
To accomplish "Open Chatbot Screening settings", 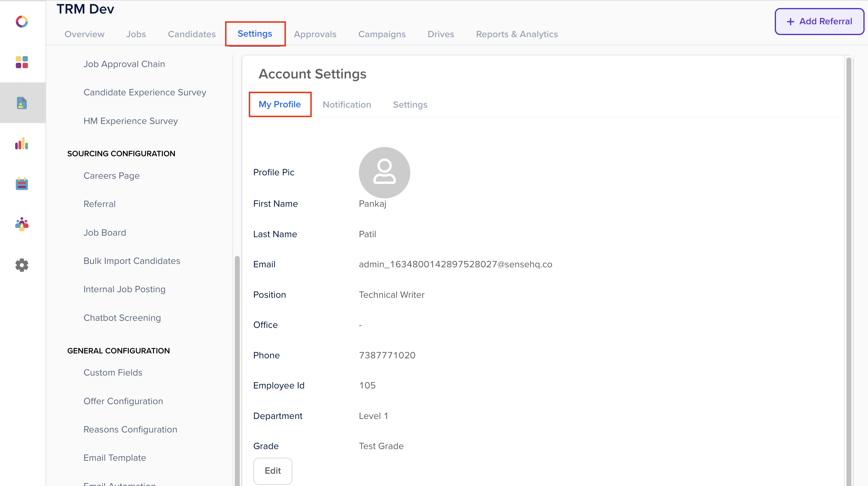I will pos(122,318).
